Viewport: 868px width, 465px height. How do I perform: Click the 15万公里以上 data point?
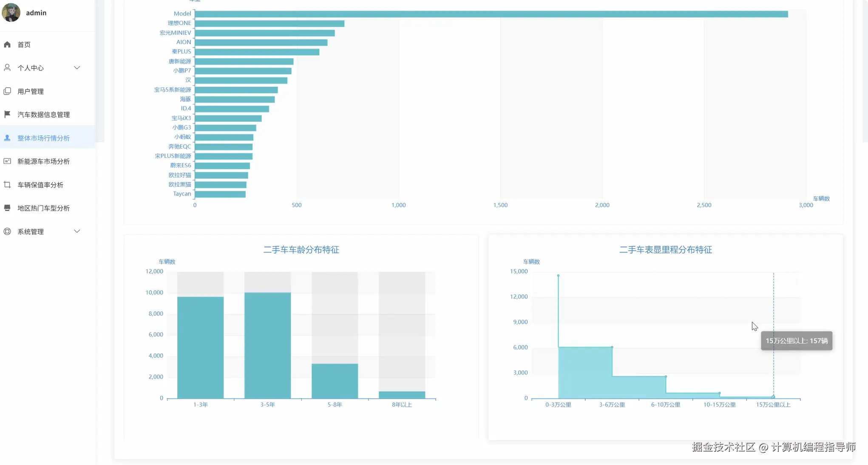pos(773,397)
